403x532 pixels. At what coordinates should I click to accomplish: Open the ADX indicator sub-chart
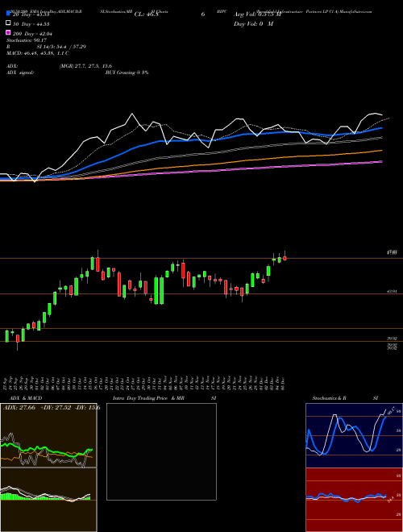48,435
